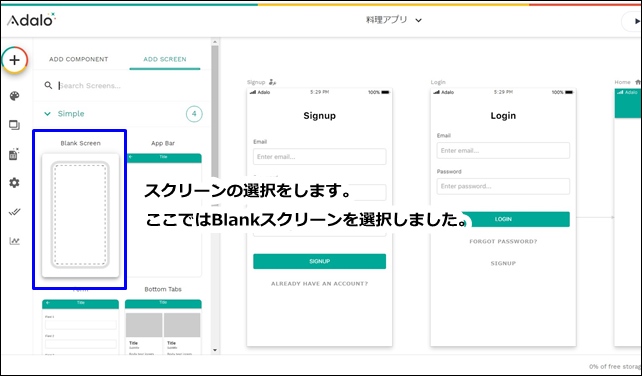The height and width of the screenshot is (376, 642).
Task: Click the round plus add button
Action: click(15, 60)
